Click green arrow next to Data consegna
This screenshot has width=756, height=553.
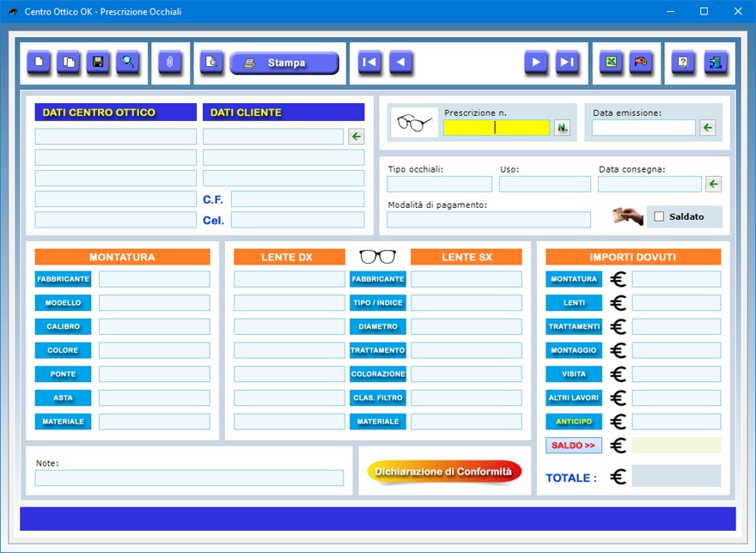point(714,184)
